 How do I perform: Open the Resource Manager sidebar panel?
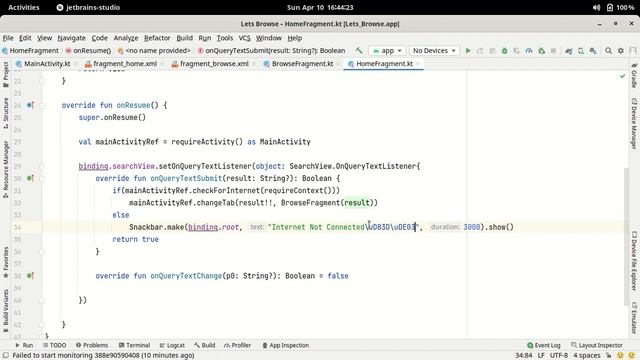coord(6,169)
